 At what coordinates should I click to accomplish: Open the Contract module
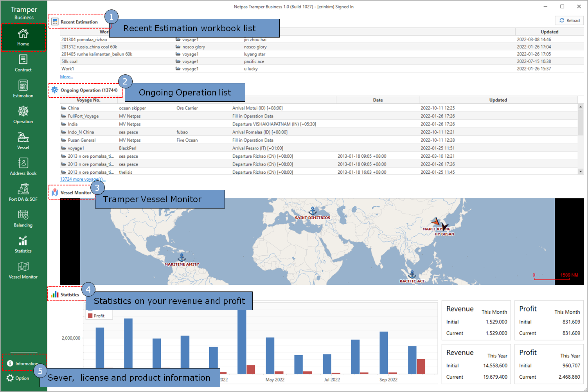[23, 63]
